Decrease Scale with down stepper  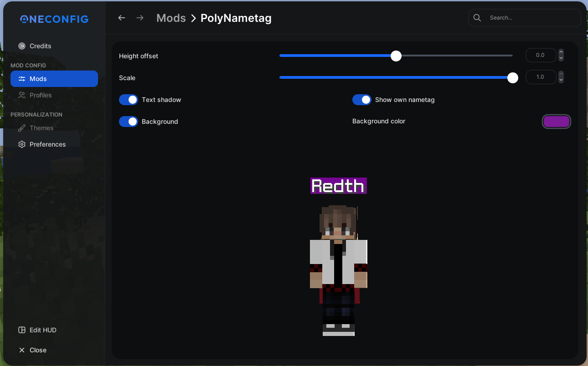pos(561,80)
